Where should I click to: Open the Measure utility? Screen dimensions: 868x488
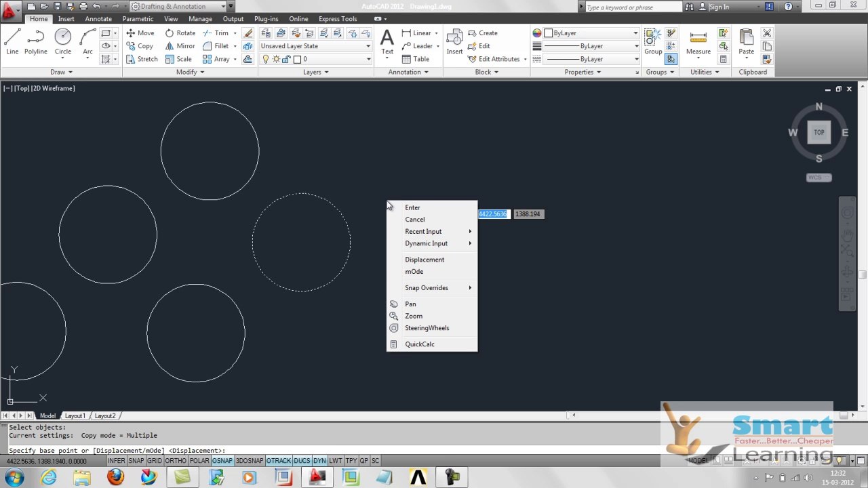(x=698, y=42)
